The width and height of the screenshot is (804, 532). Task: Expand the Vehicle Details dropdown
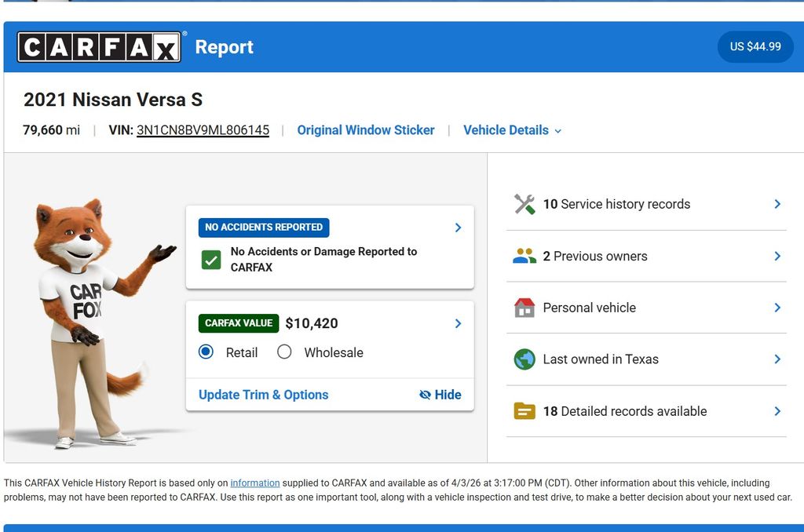tap(512, 130)
